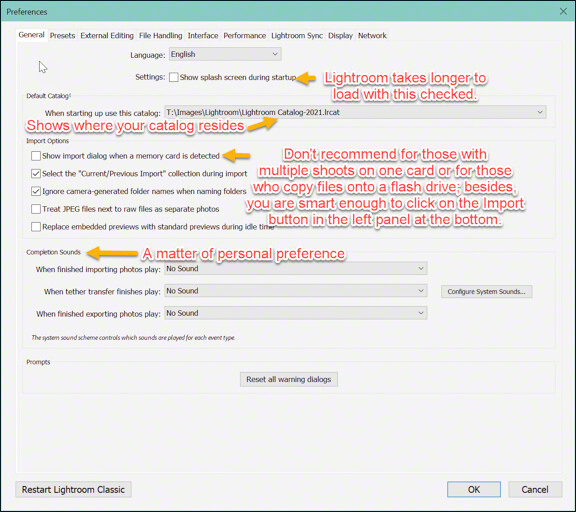
Task: Enable Treat JPEG files as separate photos
Action: coord(36,209)
